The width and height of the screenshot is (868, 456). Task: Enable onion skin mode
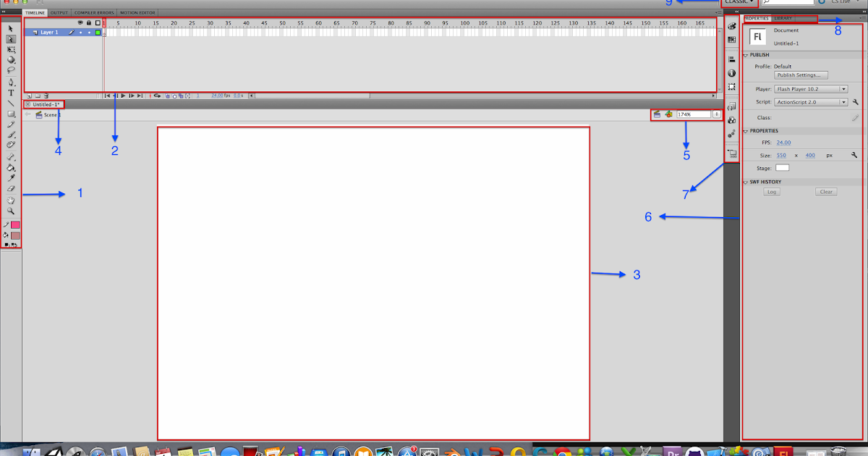pyautogui.click(x=168, y=95)
